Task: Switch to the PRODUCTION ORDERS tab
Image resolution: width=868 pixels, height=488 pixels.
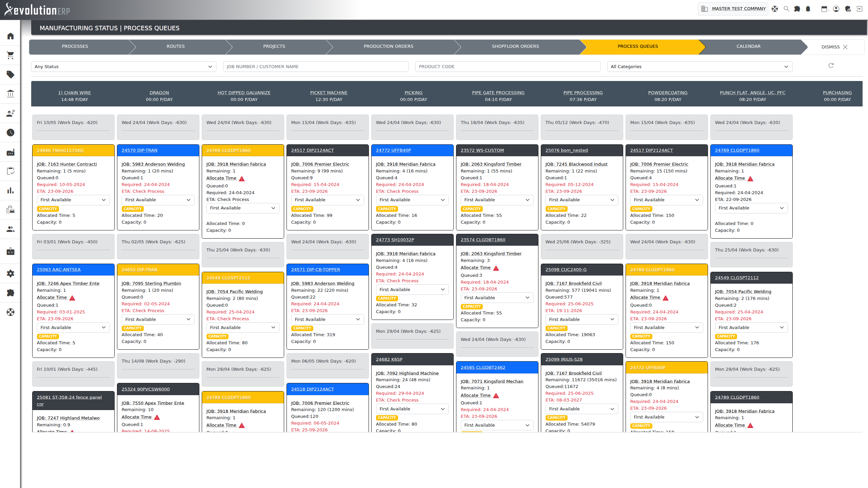Action: [389, 46]
